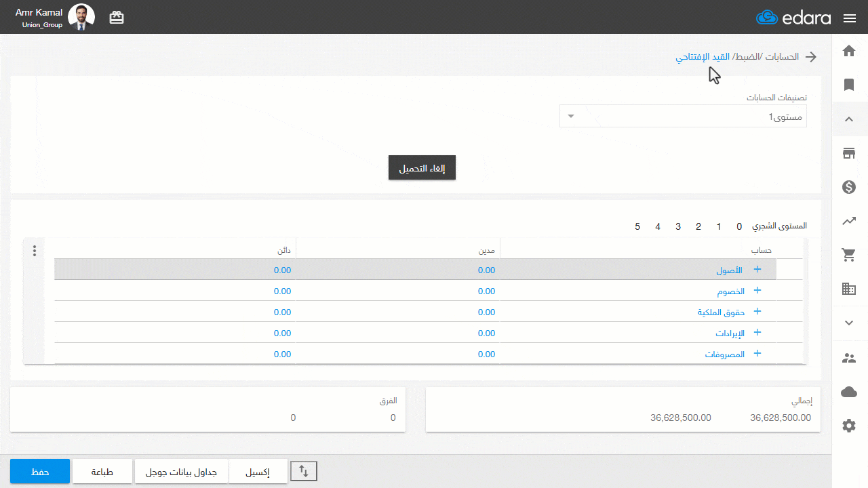Open the hamburger menu beside the edara logo
The image size is (868, 488).
click(850, 18)
